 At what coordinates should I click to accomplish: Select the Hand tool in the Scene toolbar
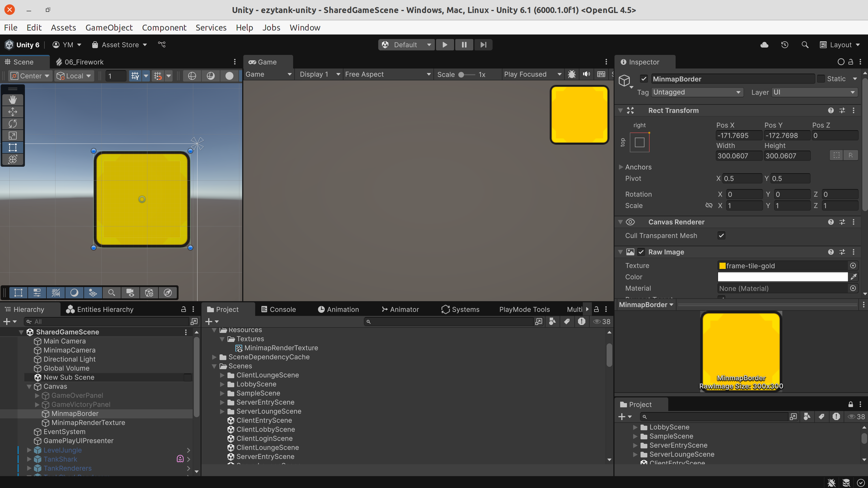(x=12, y=99)
